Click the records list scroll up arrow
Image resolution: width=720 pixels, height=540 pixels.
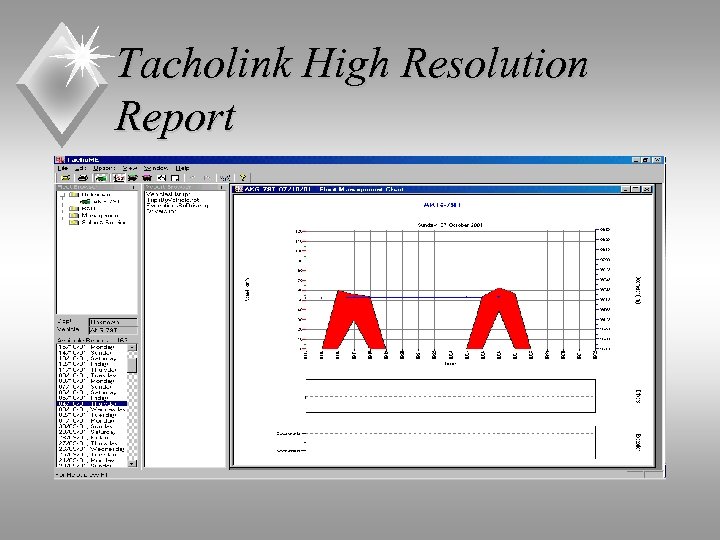[132, 348]
